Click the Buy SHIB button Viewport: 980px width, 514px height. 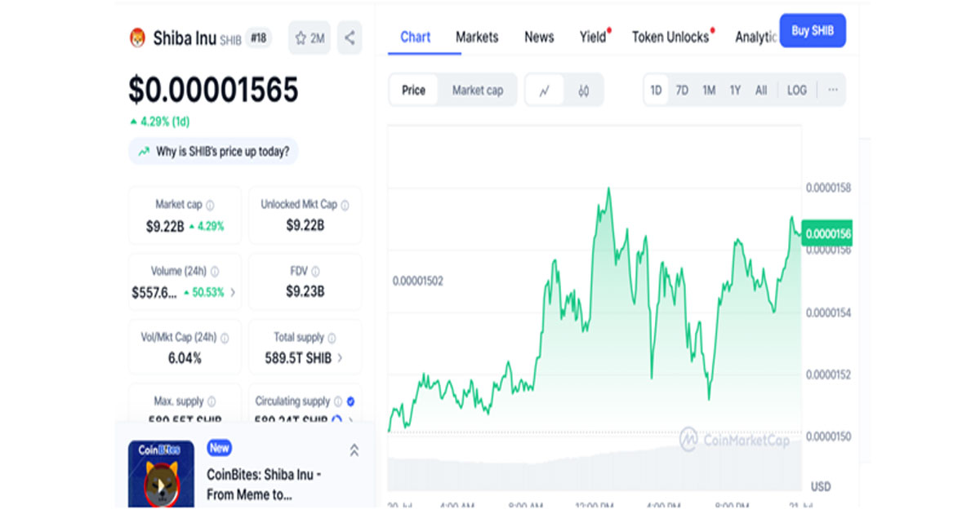coord(812,31)
